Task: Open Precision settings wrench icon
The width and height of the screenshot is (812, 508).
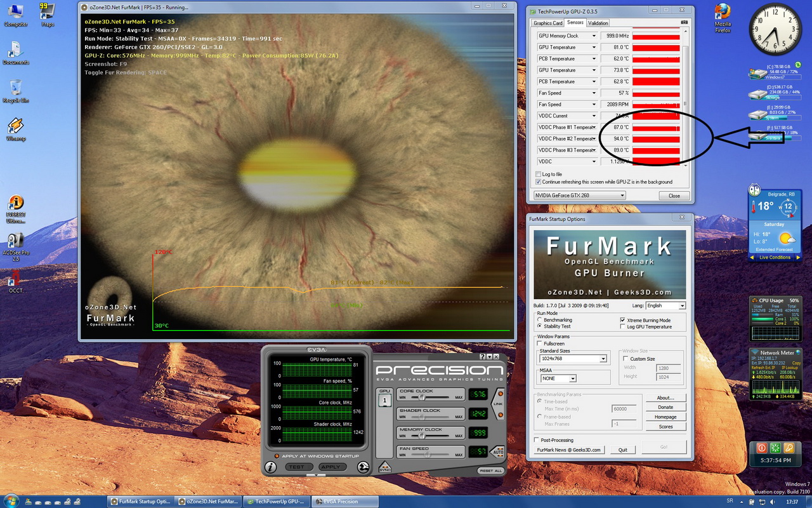Action: 363,467
